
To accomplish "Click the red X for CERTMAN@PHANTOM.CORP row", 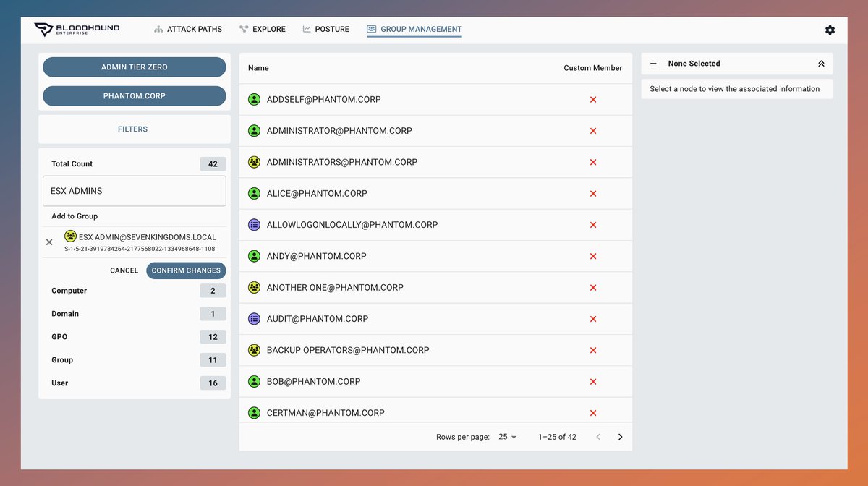I will (593, 413).
